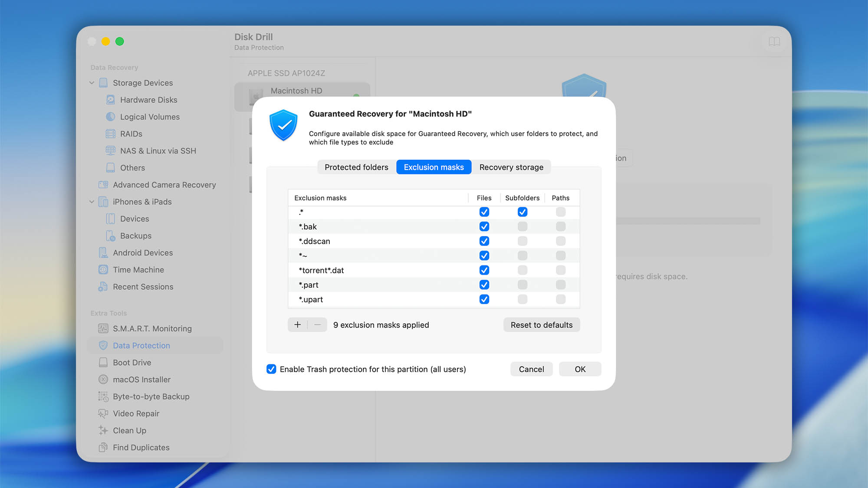
Task: Click the green zoom window button
Action: point(120,41)
